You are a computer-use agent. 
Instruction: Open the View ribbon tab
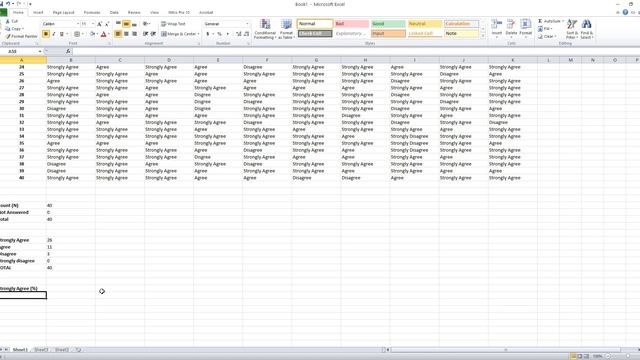click(154, 13)
